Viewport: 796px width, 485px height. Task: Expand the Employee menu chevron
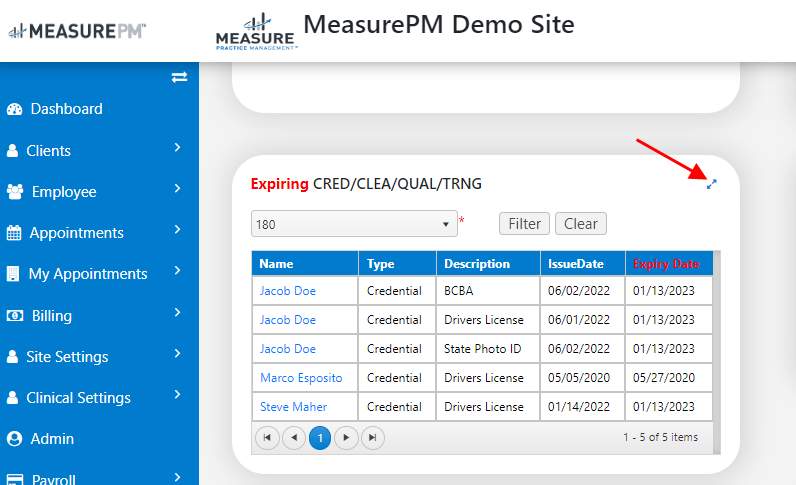[177, 188]
